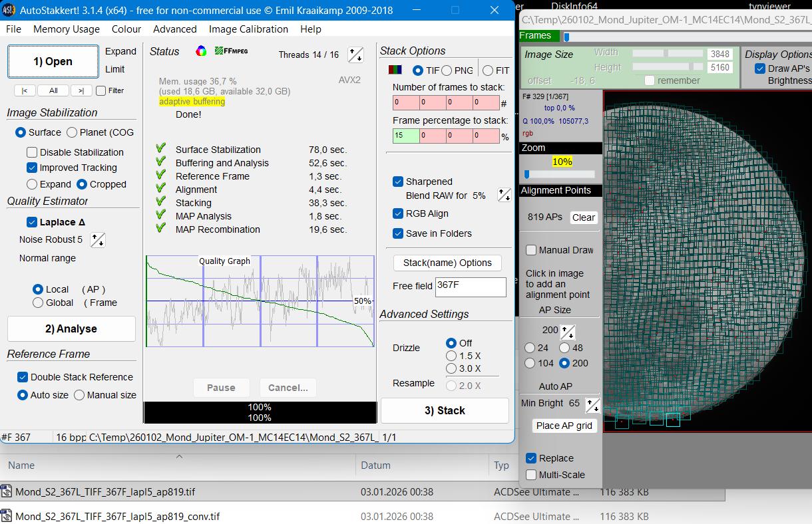Select the Surface stabilization radio button
812x524 pixels.
tap(21, 132)
